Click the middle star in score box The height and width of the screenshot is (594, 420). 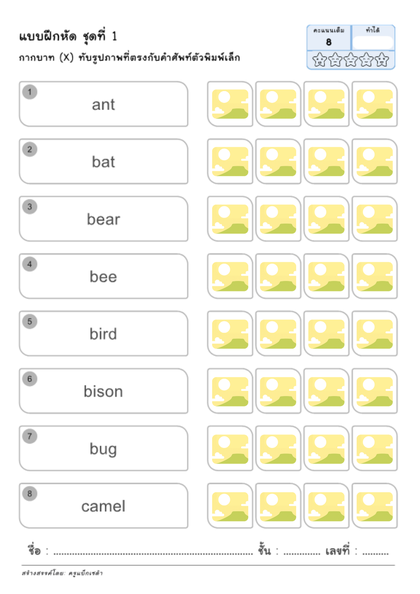pos(351,60)
